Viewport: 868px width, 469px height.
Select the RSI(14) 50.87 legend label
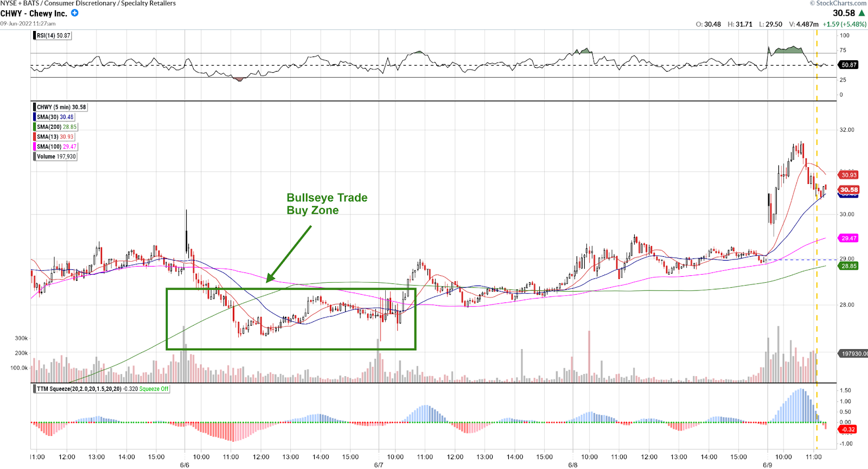52,35
